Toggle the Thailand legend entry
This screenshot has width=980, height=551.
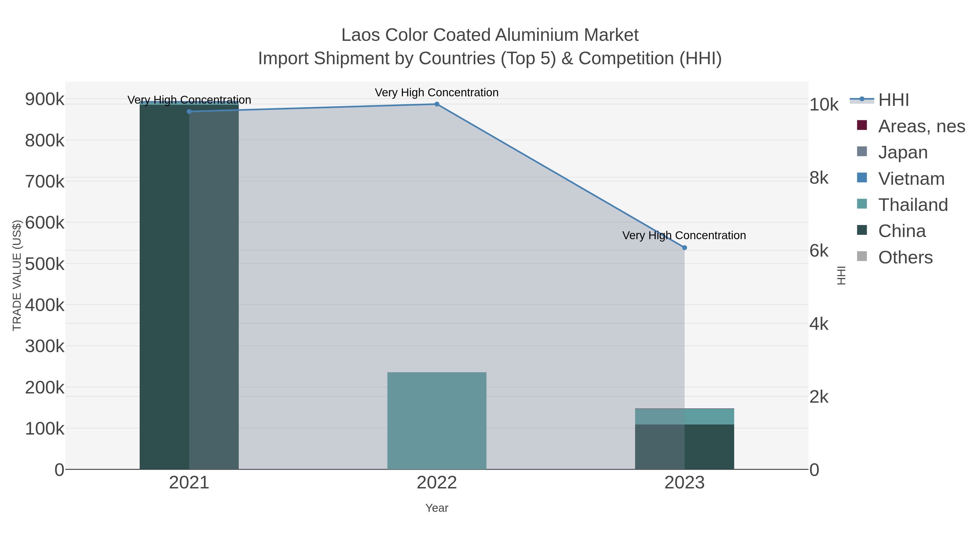(x=902, y=205)
